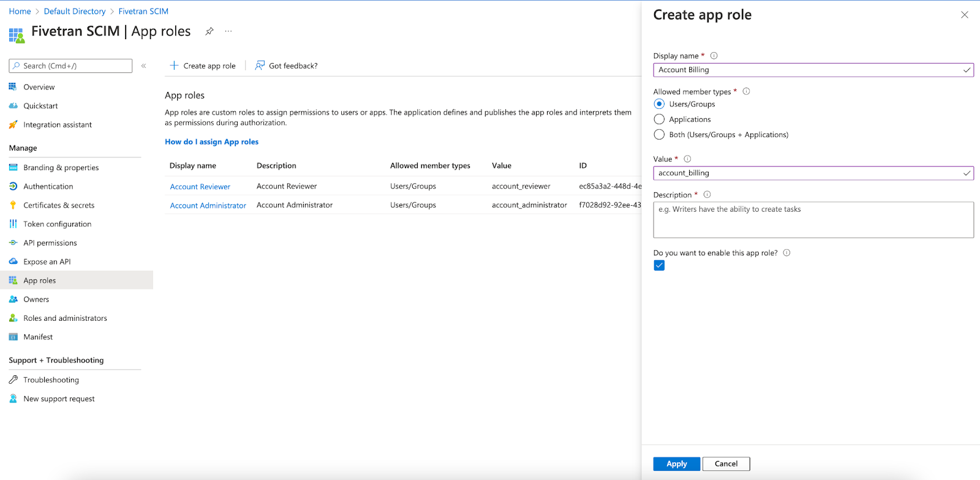
Task: Show info tooltip for enable app role
Action: [x=786, y=253]
